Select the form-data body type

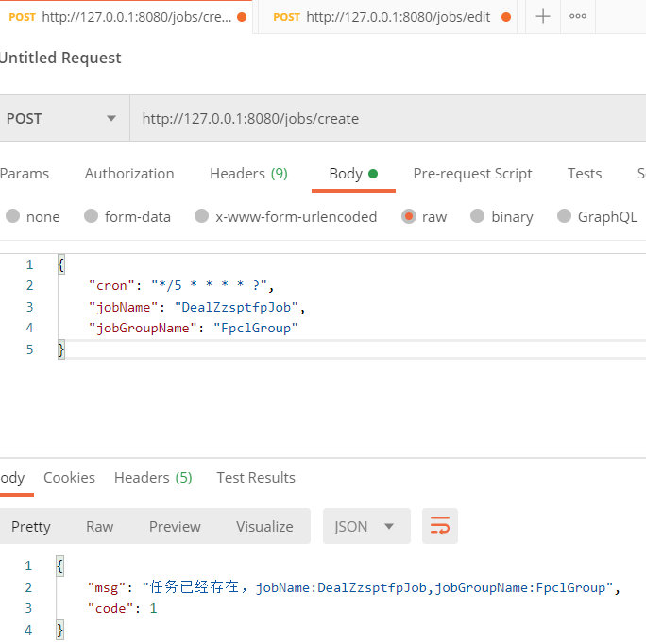[127, 216]
